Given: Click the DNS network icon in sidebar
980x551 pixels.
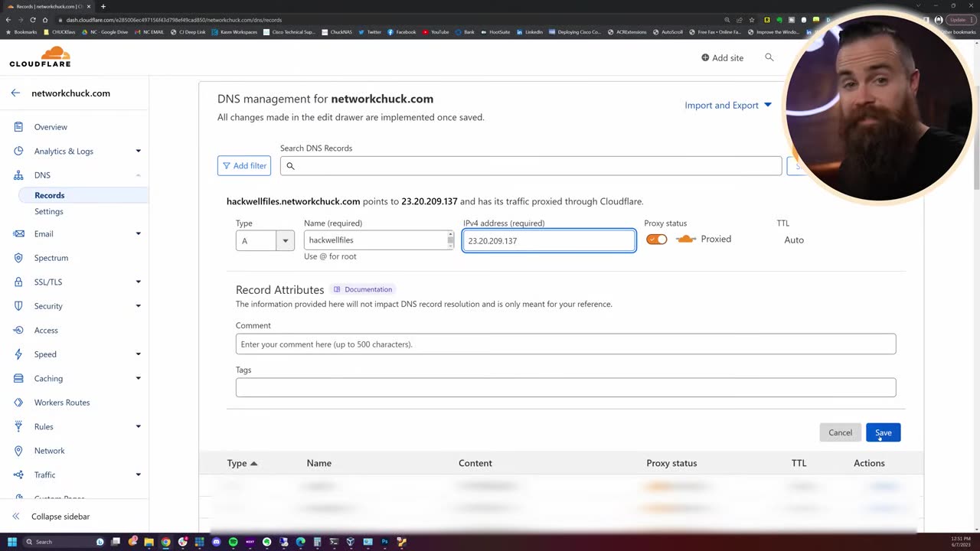Looking at the screenshot, I should 18,175.
